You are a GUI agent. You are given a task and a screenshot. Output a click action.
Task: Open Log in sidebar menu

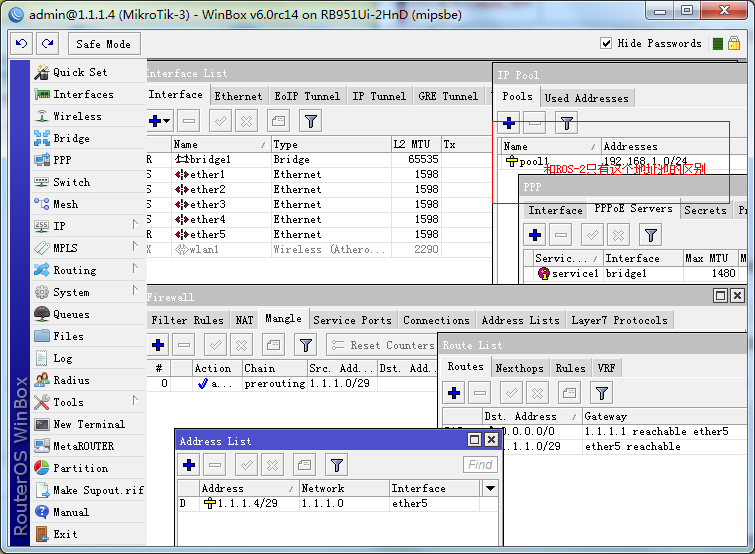tap(89, 359)
